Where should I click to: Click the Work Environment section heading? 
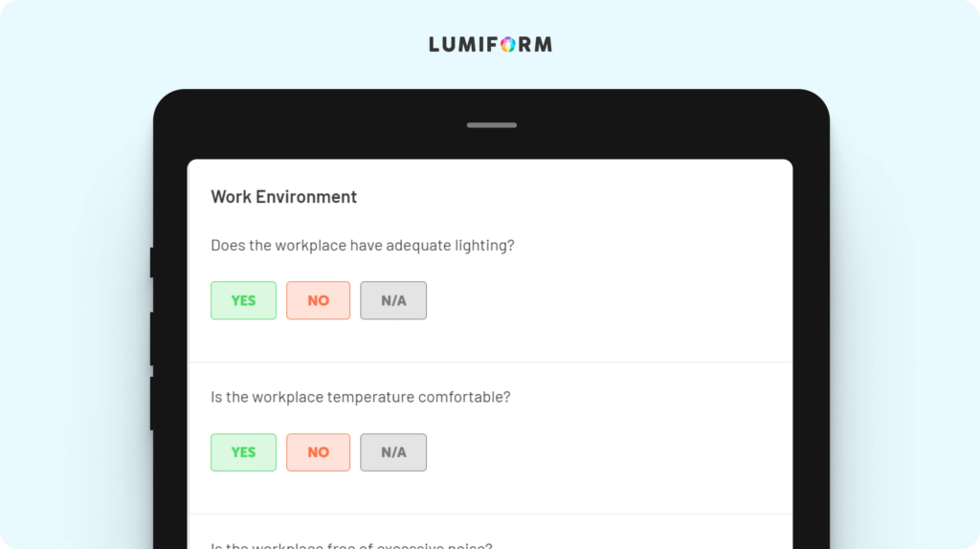point(283,197)
